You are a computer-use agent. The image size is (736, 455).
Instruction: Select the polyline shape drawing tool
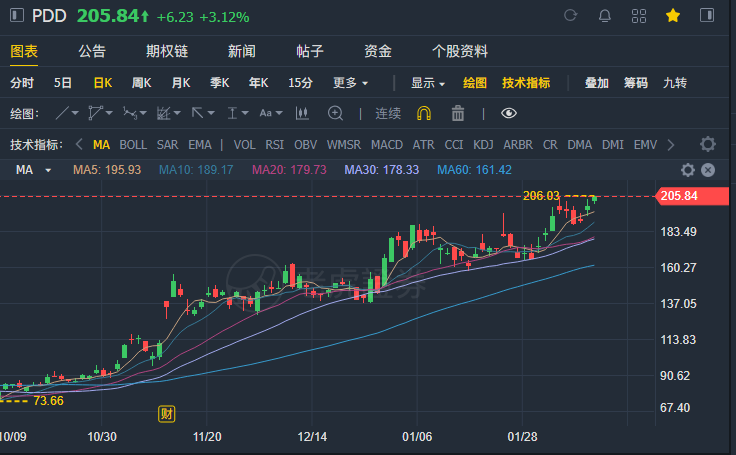(x=95, y=113)
